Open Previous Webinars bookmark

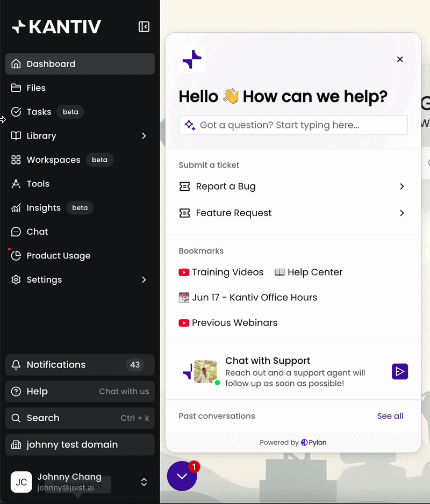point(228,323)
